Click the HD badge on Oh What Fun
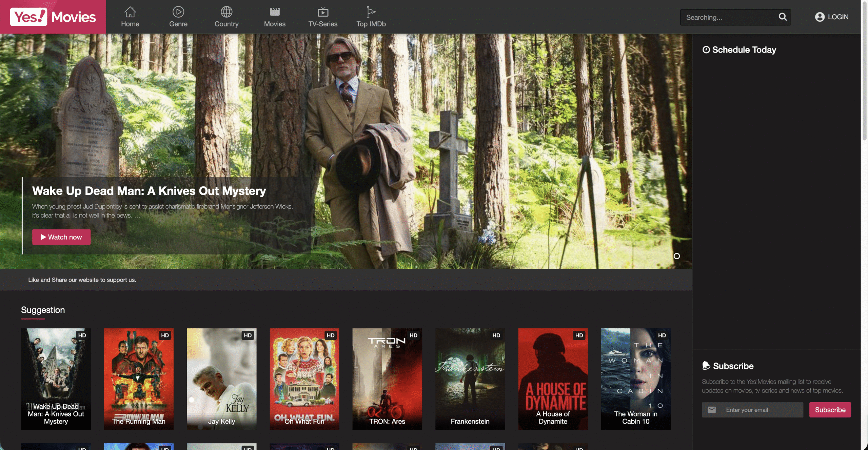The image size is (868, 450). point(331,335)
